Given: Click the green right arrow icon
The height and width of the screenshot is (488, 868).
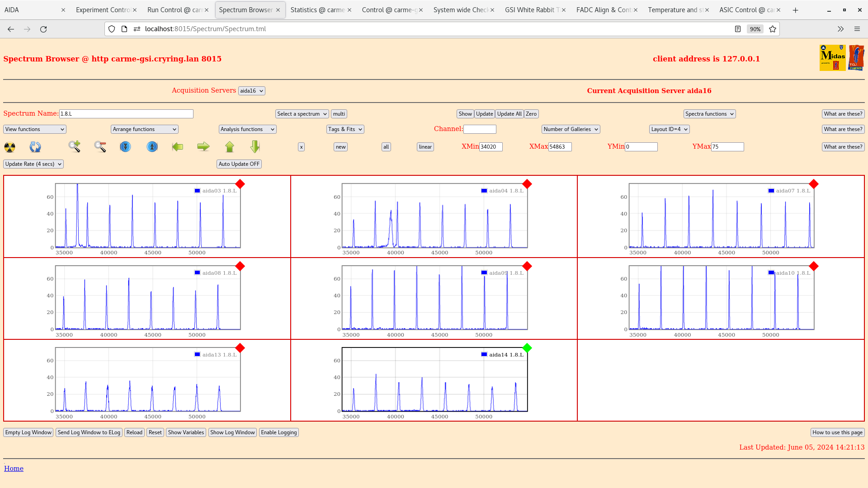Looking at the screenshot, I should (x=203, y=146).
